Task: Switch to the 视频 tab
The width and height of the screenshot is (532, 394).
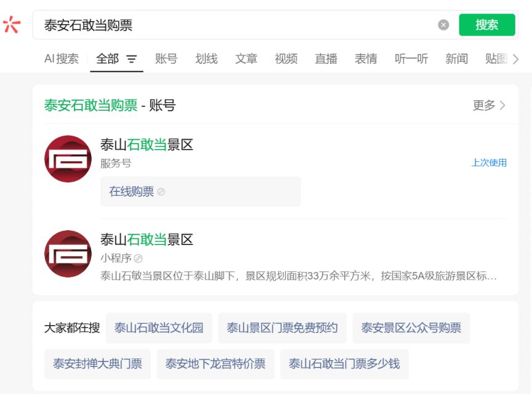Action: pos(286,58)
